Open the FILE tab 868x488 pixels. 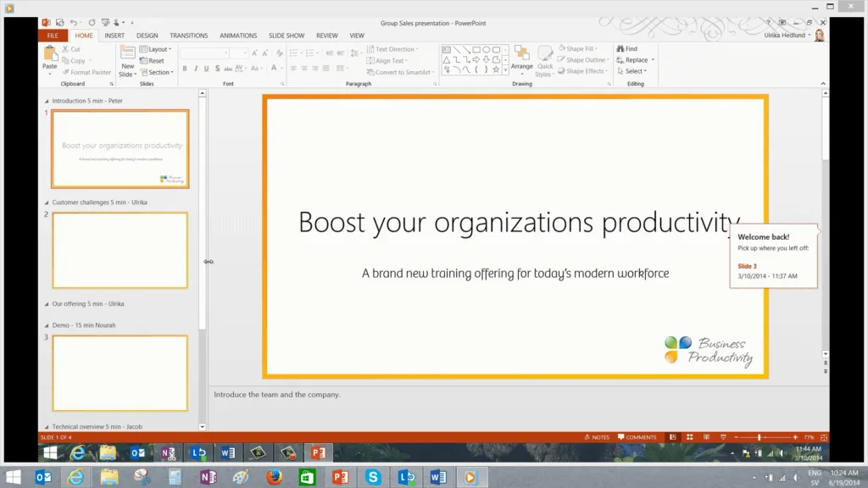53,36
